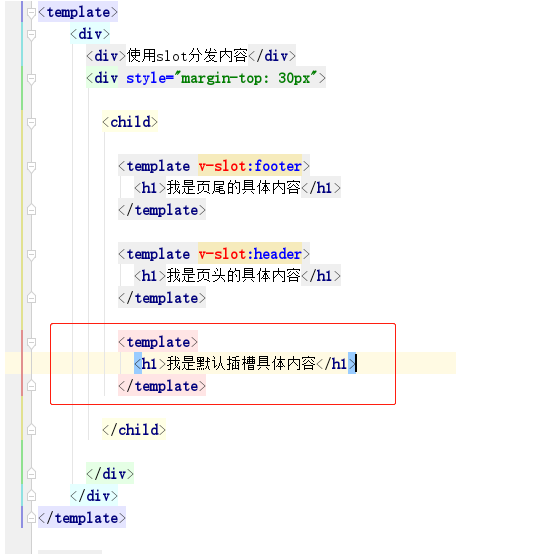Collapse the outer div fold marker
The width and height of the screenshot is (554, 556).
click(31, 35)
